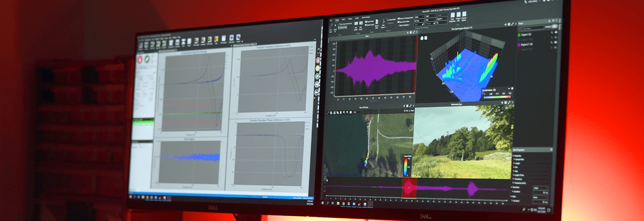Open the first analyzer settings dropdown in ribbon
This screenshot has width=644, height=221.
419,17
